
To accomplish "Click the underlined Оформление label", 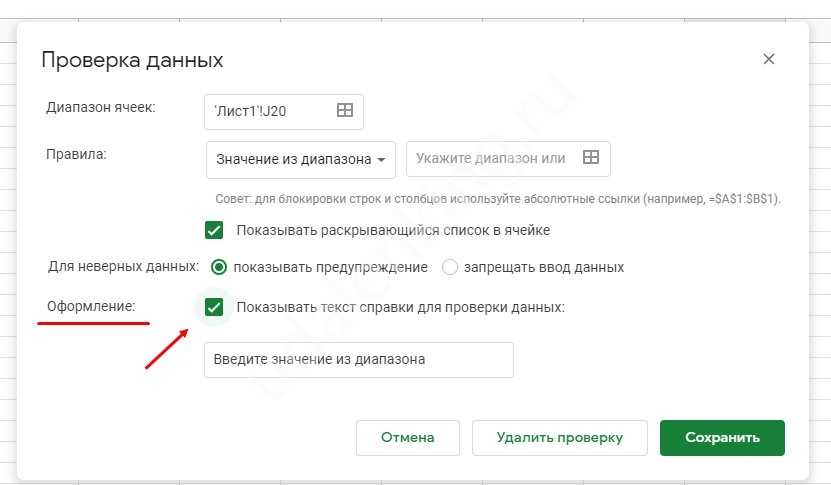I will (91, 306).
